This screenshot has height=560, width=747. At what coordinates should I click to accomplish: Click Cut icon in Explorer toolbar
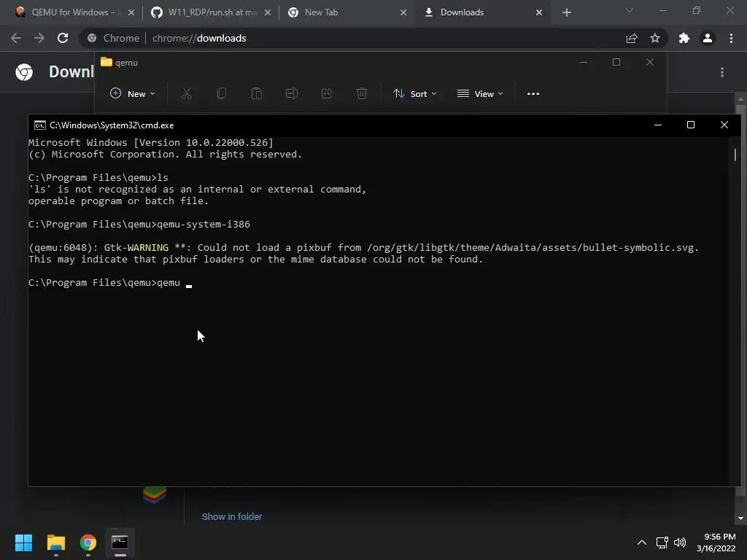[x=187, y=93]
